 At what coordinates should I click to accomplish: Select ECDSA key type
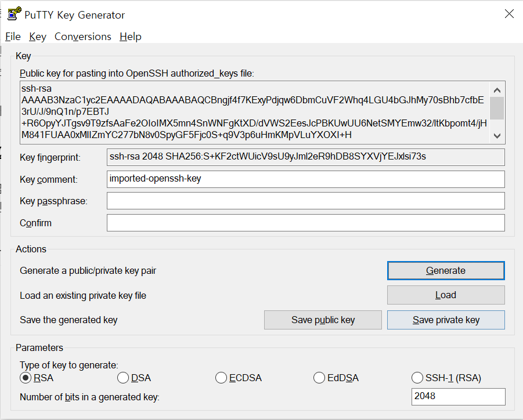coord(239,378)
